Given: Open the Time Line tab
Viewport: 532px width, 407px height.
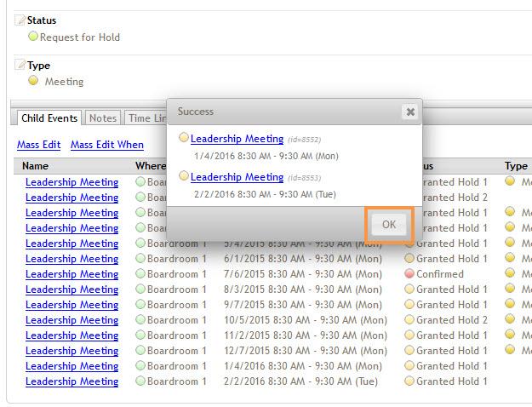Looking at the screenshot, I should 146,118.
